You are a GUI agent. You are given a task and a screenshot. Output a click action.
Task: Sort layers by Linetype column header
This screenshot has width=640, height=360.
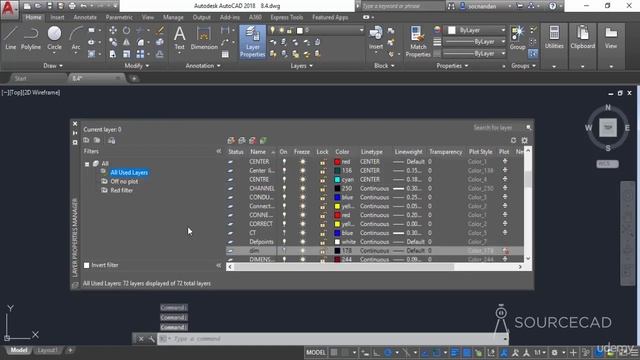[371, 152]
